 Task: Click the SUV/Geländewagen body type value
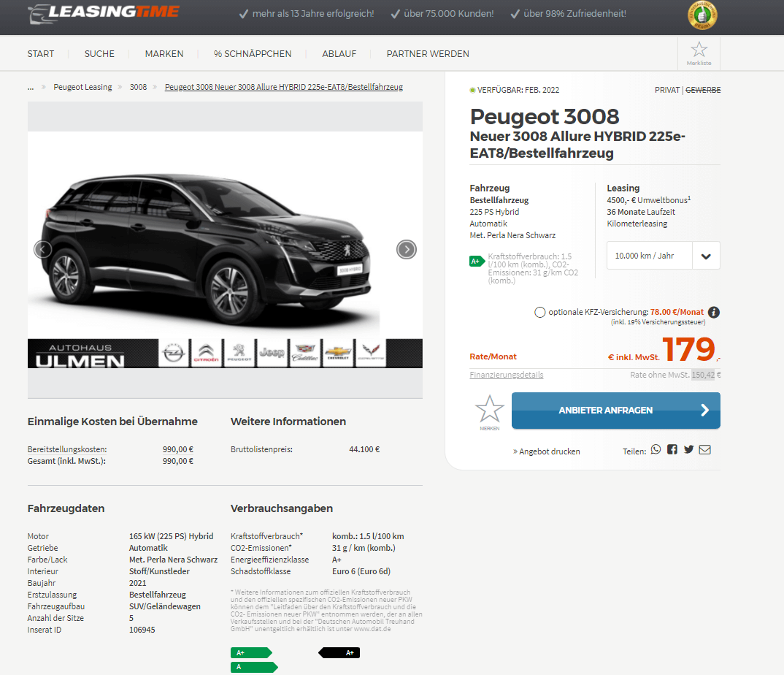tap(164, 606)
